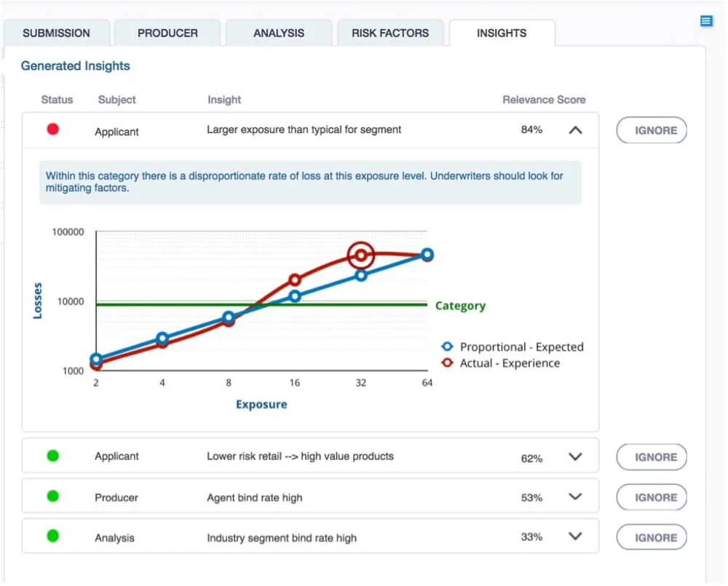Expand the Agent bind rate high insight

[575, 497]
